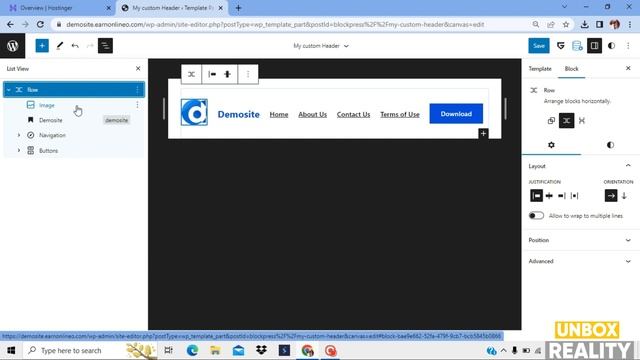
Task: Save the template changes
Action: (x=539, y=46)
